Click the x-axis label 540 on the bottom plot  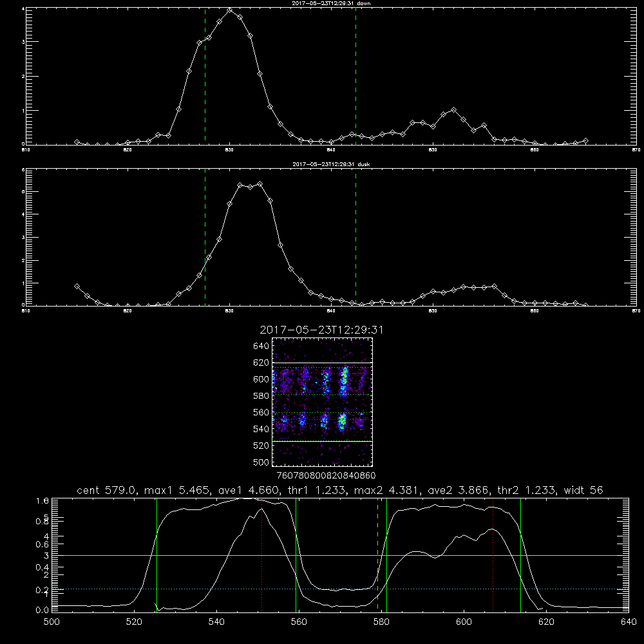216,622
